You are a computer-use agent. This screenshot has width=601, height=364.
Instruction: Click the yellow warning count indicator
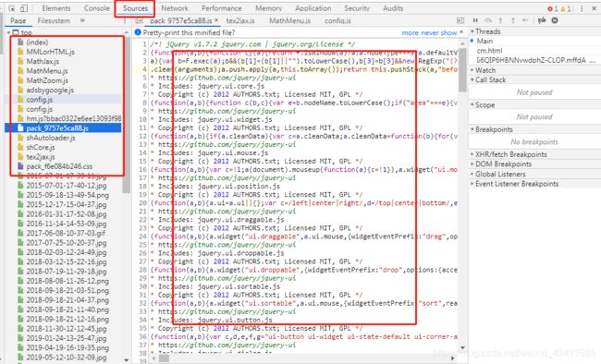pyautogui.click(x=565, y=8)
